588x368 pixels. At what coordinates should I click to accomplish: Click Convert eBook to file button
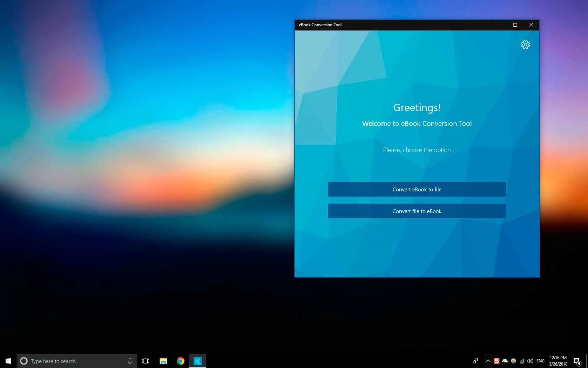(x=416, y=189)
